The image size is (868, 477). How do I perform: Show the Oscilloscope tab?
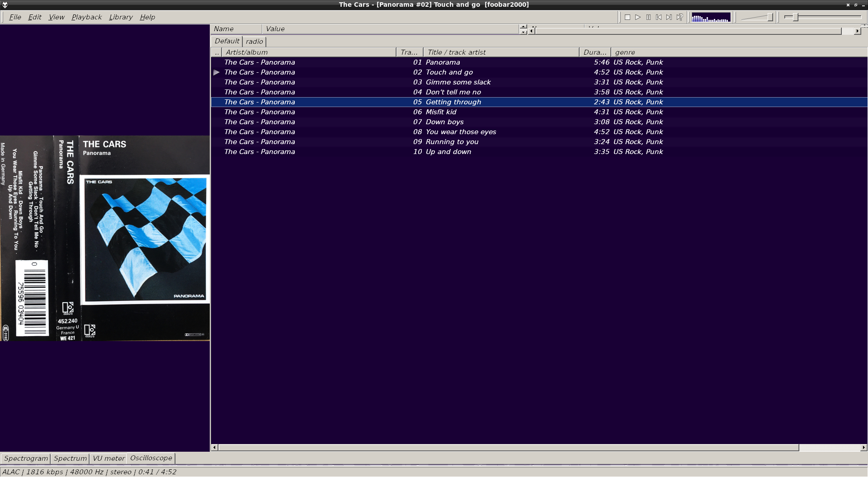pos(151,458)
